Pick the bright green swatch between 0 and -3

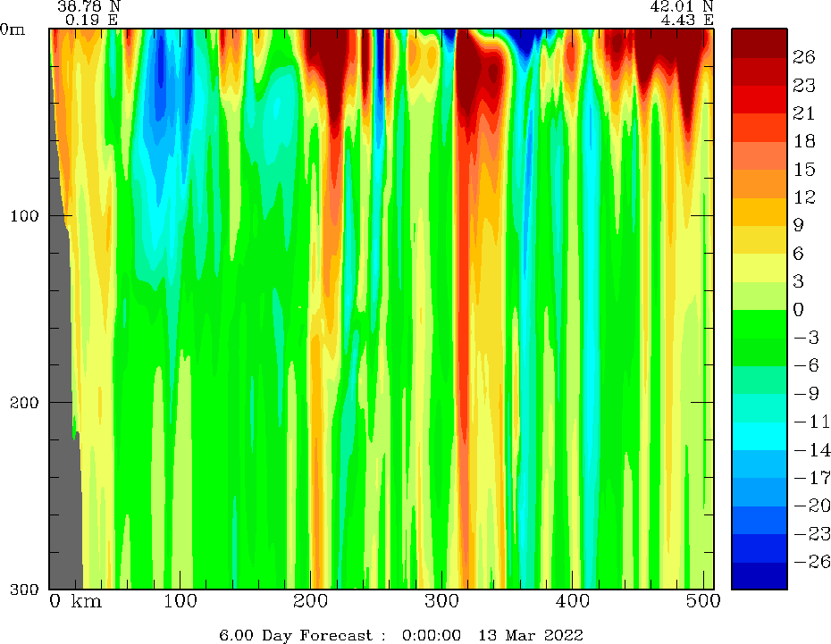pos(759,323)
